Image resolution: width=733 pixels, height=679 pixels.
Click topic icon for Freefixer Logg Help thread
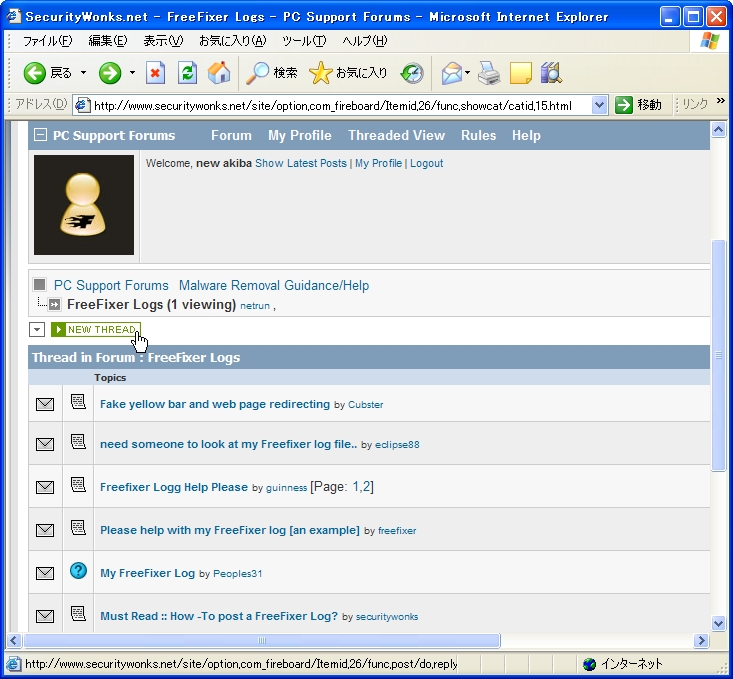coord(78,484)
